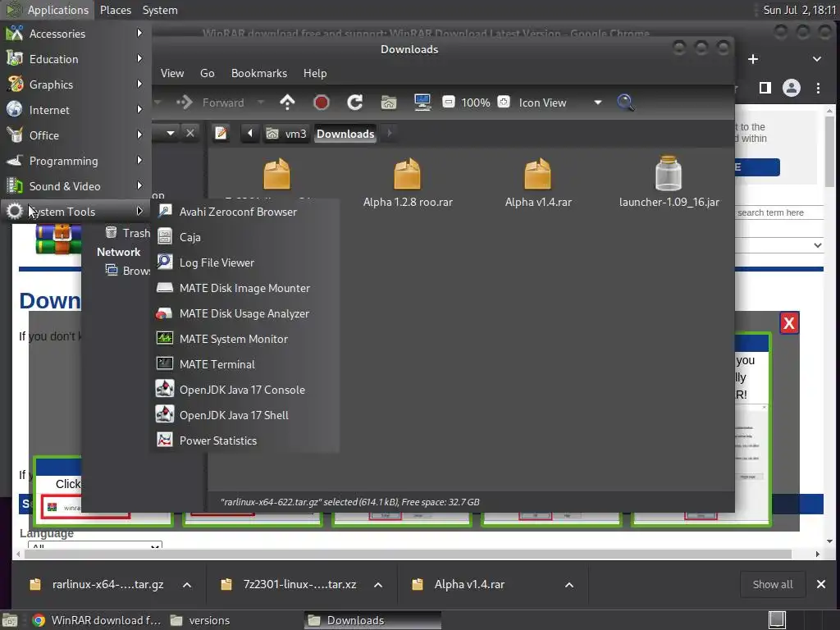Expand the Sound & Video submenu
Screen dimensions: 840x630
75,186
